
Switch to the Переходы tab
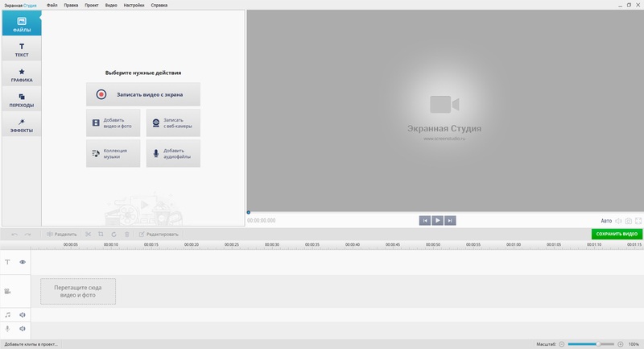[21, 100]
